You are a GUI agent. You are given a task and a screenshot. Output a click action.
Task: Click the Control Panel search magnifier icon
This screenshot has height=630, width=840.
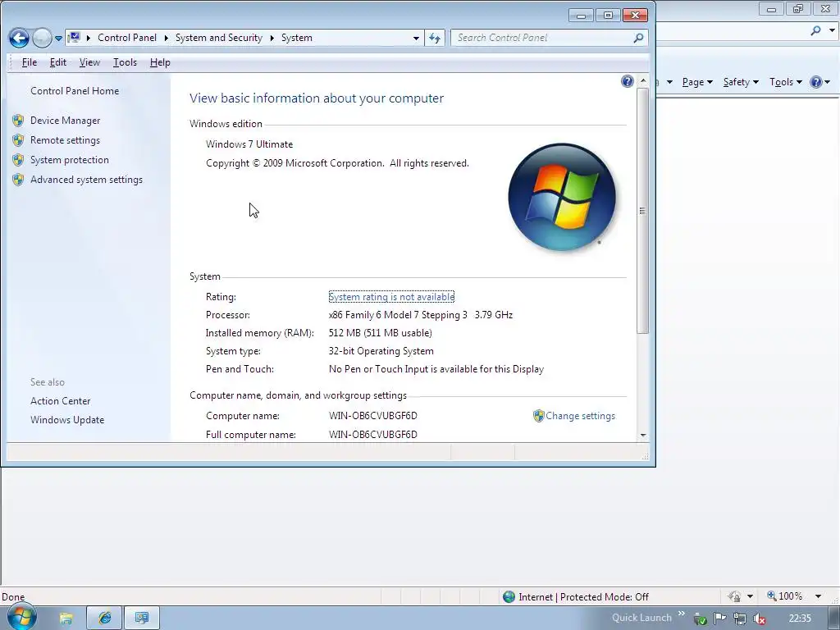click(638, 38)
